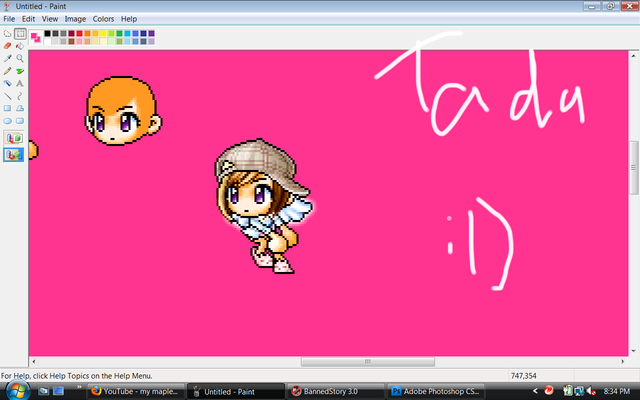Viewport: 640px width, 400px height.
Task: Open the File menu
Action: [x=9, y=19]
